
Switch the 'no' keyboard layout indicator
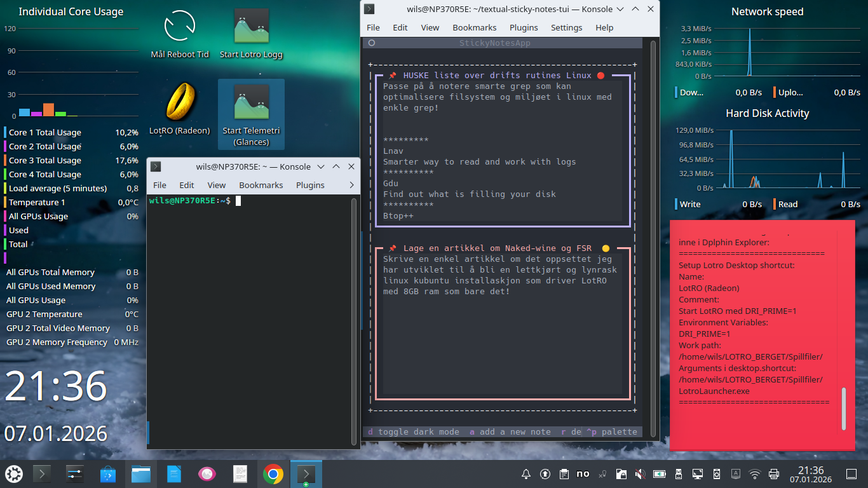(x=583, y=474)
